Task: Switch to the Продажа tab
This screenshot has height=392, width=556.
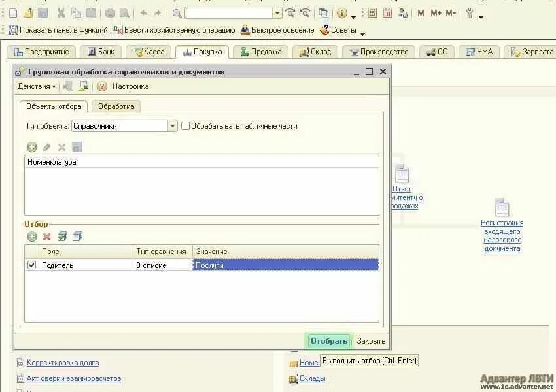Action: pyautogui.click(x=260, y=52)
